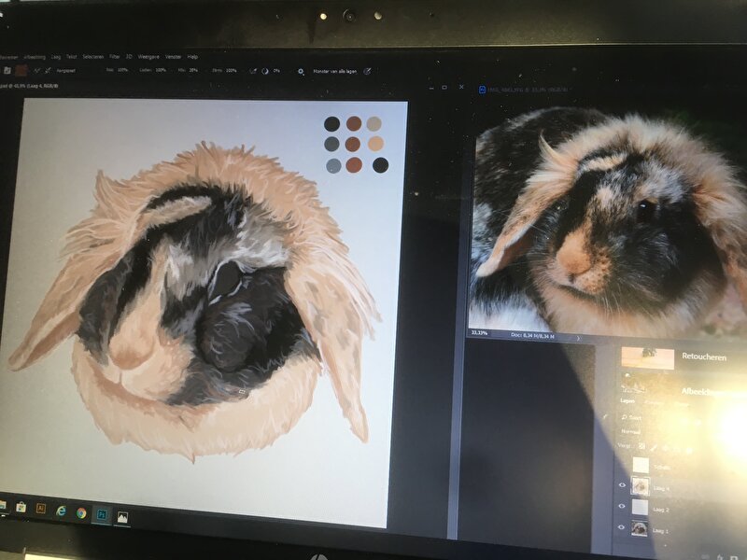
Task: Select the top hidden layer's white thumbnail
Action: (x=641, y=465)
